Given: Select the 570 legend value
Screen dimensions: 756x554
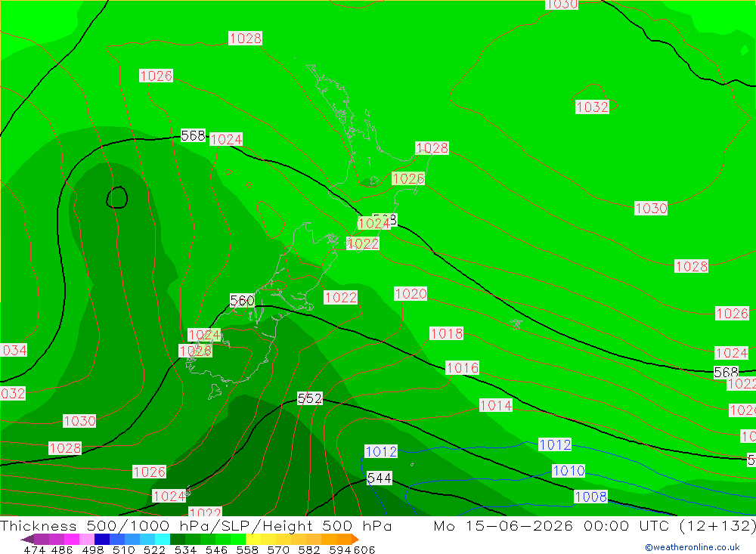Looking at the screenshot, I should (x=278, y=549).
